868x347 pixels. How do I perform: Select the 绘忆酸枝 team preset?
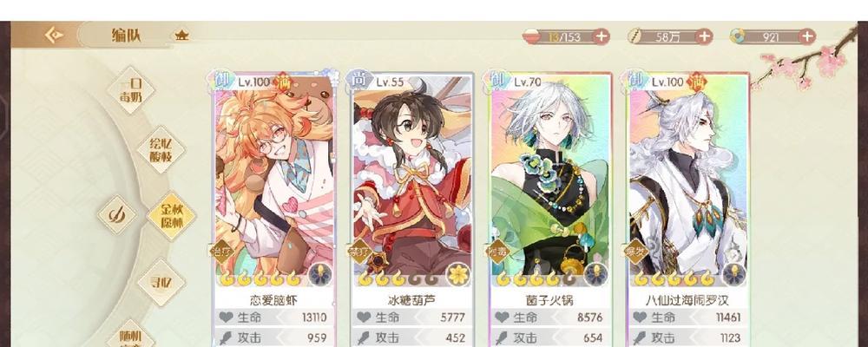click(161, 149)
